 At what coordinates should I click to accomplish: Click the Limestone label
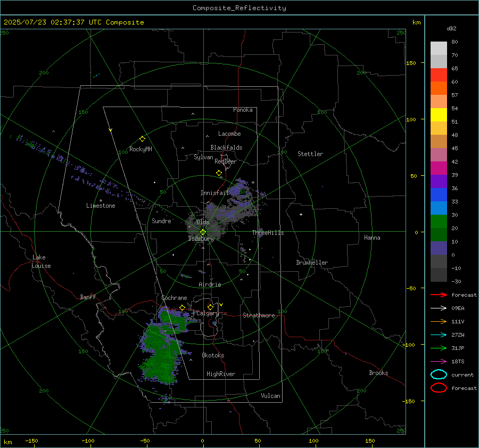[101, 206]
